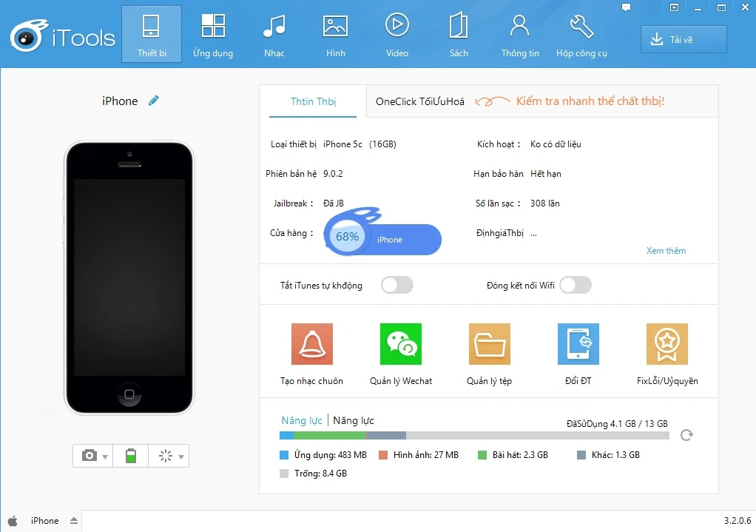Click the Tải về download button
Viewport: 756px width, 532px height.
pos(684,39)
